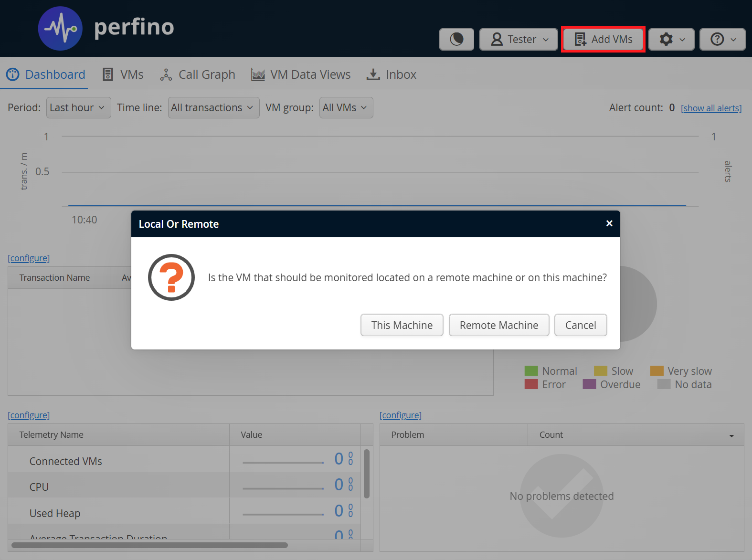This screenshot has height=560, width=752.
Task: Expand the Period Last hour dropdown
Action: (78, 108)
